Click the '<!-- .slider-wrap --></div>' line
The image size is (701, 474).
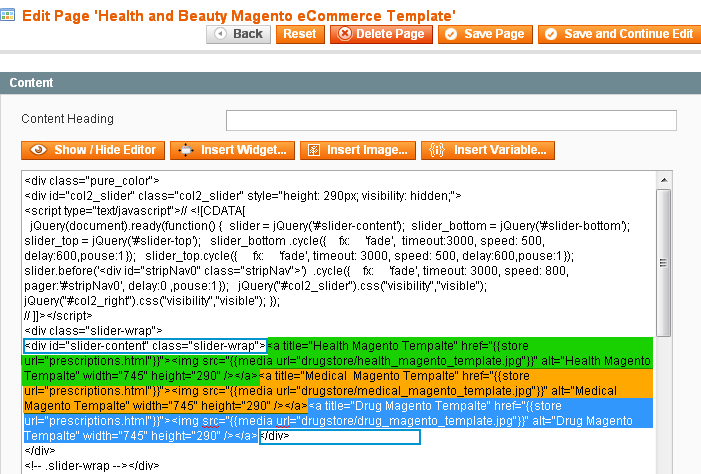(x=92, y=466)
